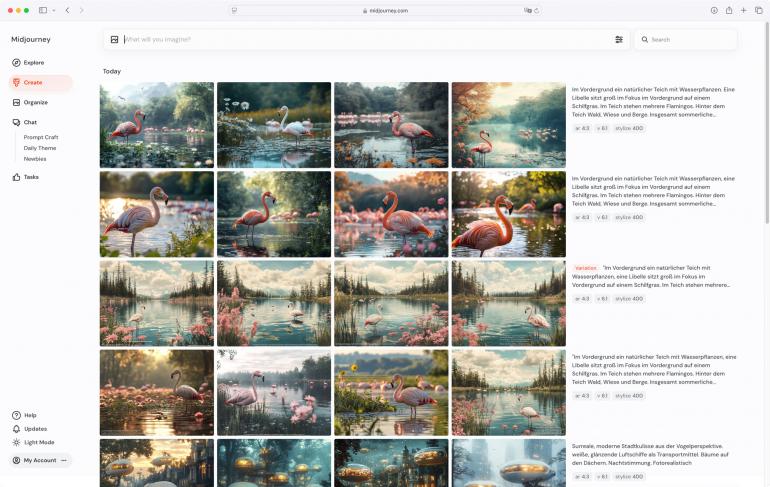Click the Today heading
770x487 pixels.
[111, 71]
